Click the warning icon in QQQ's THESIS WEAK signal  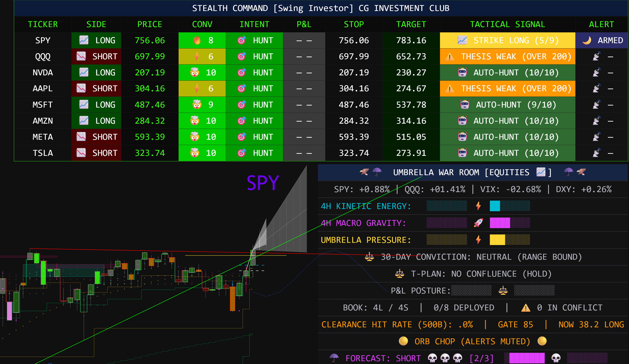(x=450, y=57)
